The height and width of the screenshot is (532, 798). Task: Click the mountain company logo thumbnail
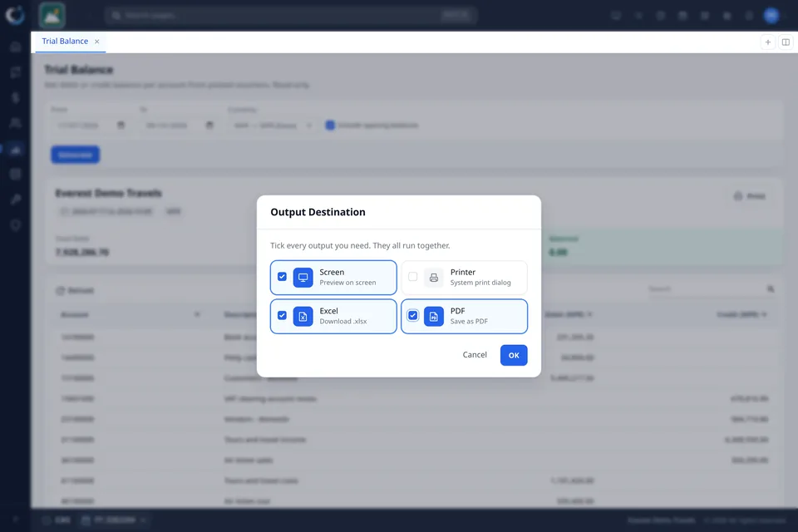coord(52,15)
